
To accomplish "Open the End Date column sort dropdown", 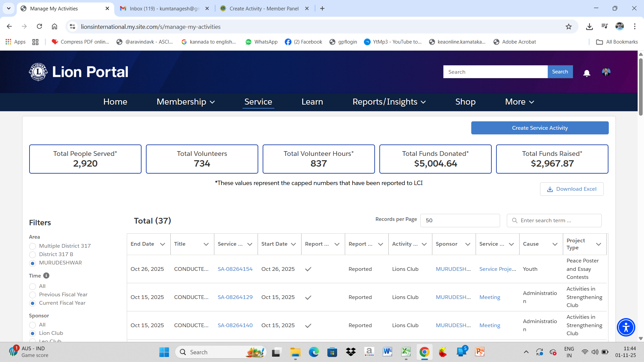I will 163,244.
